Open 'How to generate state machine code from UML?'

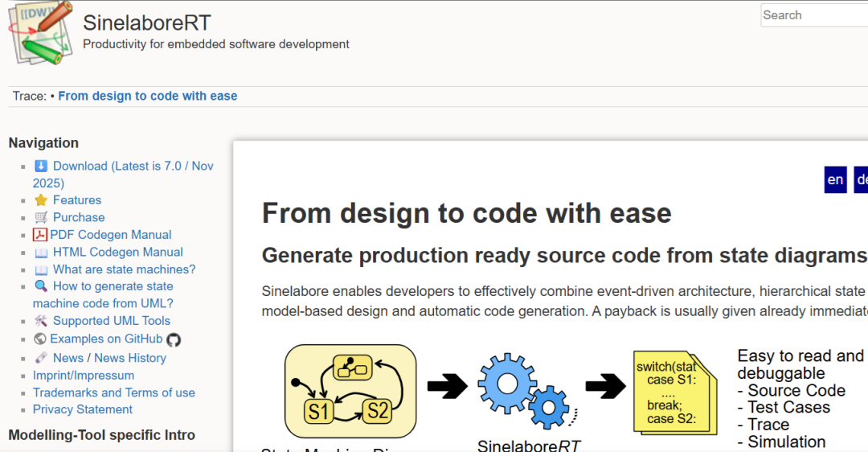103,294
